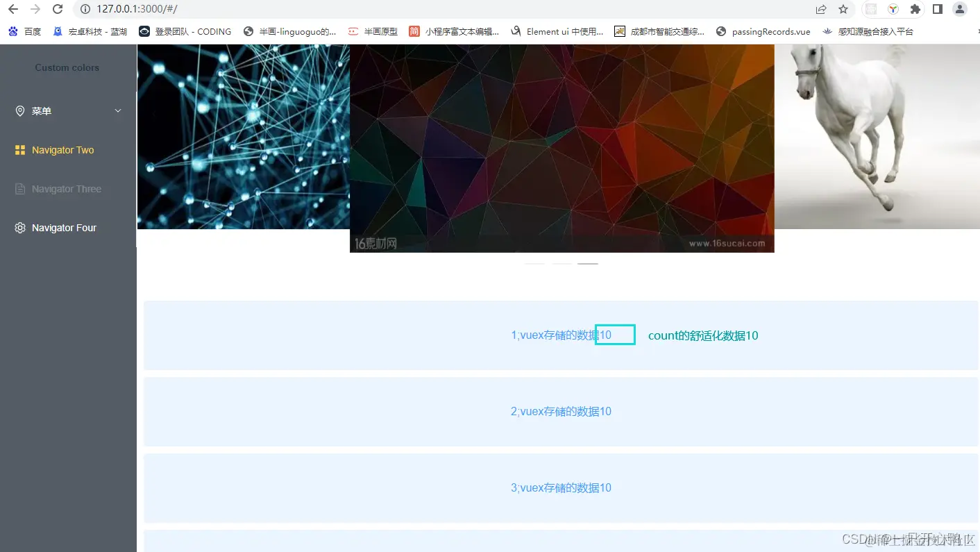Toggle the browser side panel
Image resolution: width=980 pixels, height=552 pixels.
[x=937, y=9]
